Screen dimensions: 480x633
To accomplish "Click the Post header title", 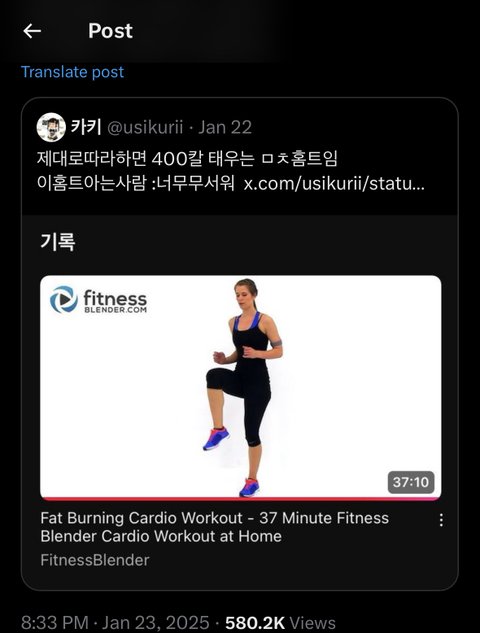I will click(x=110, y=31).
